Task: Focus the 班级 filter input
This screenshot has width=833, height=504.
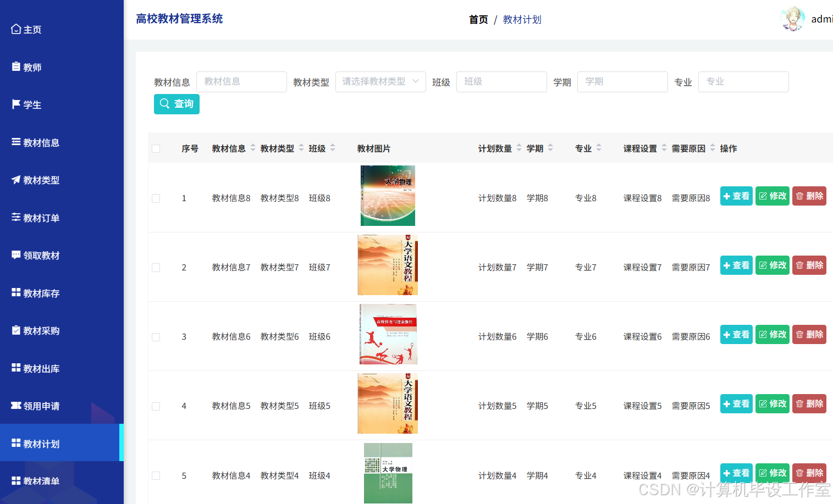Action: tap(501, 82)
